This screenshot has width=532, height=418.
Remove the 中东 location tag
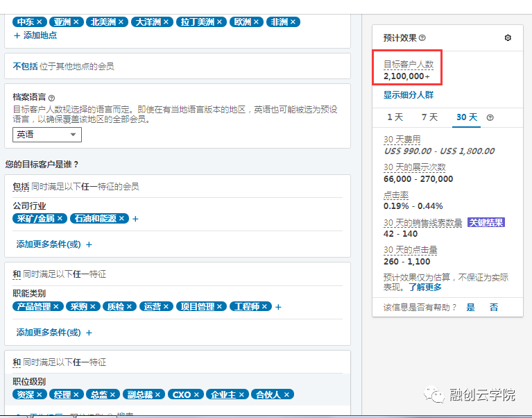[40, 22]
